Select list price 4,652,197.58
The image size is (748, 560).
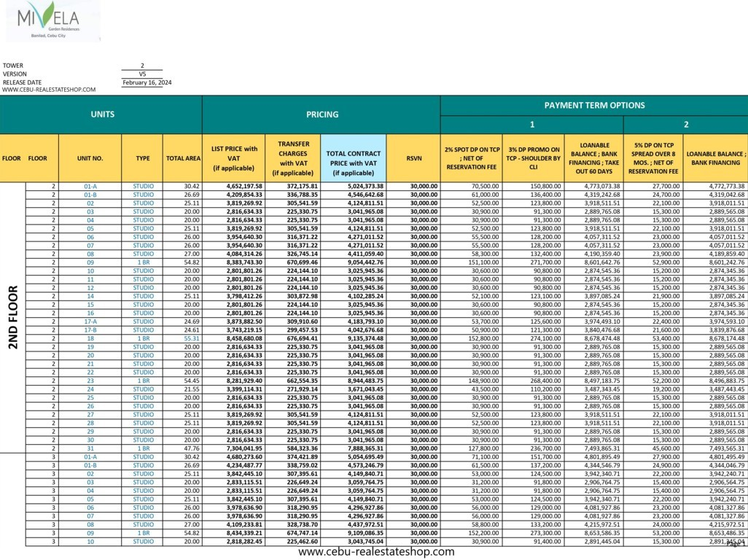click(244, 187)
